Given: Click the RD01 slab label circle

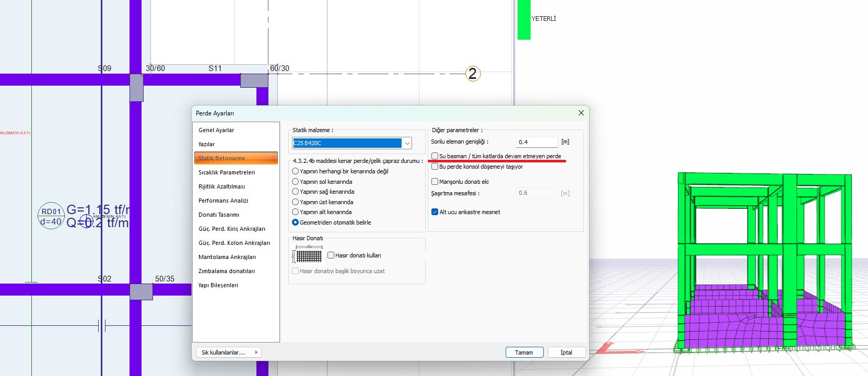Looking at the screenshot, I should pyautogui.click(x=51, y=216).
